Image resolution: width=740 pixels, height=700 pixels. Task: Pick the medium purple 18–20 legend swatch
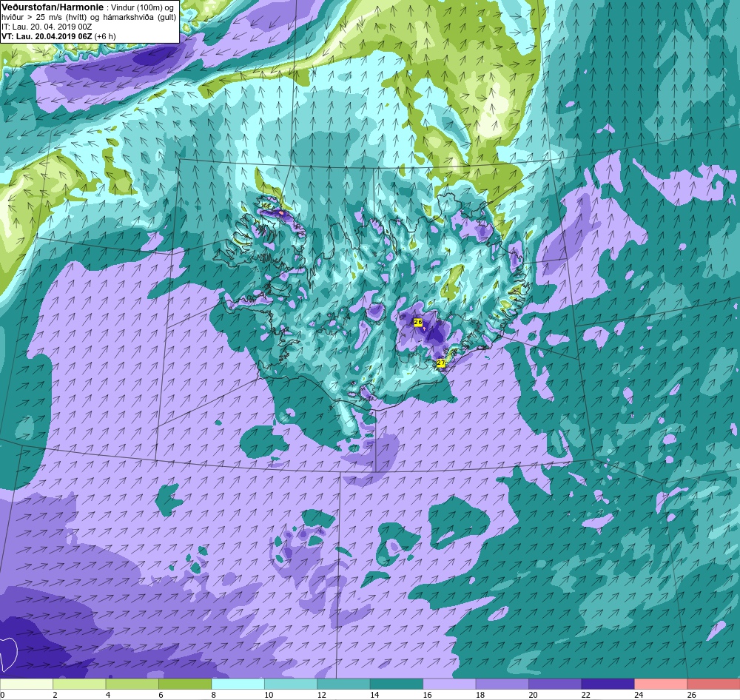(x=502, y=684)
